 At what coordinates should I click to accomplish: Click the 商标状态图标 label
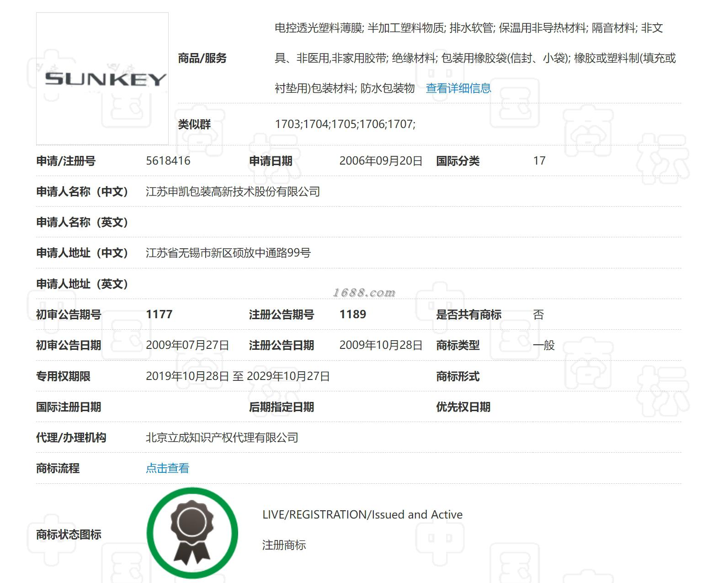(69, 534)
